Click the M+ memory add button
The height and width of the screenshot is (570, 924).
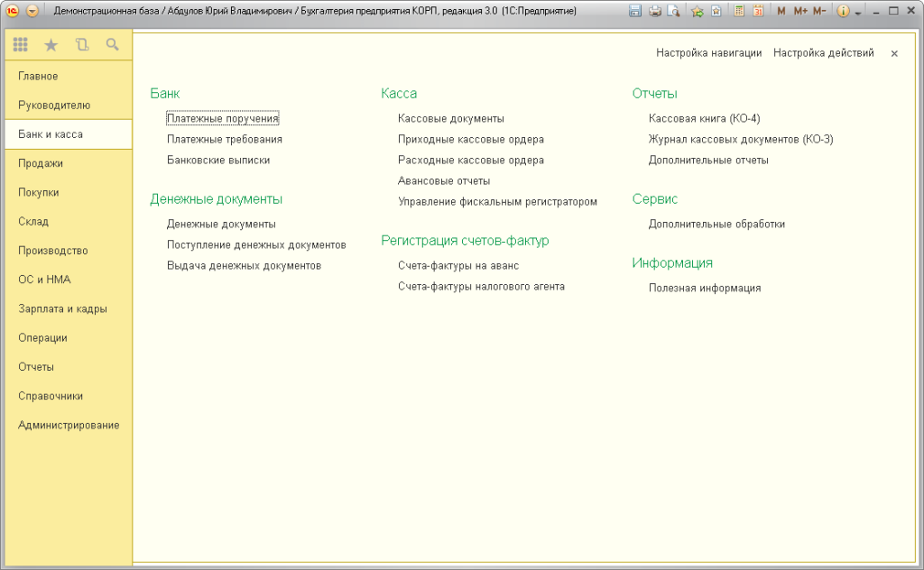click(x=800, y=11)
